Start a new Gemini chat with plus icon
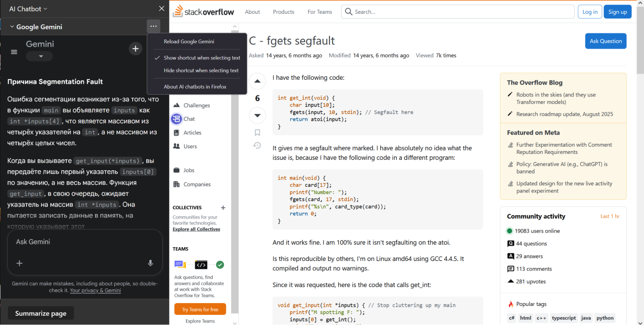 coord(135,49)
